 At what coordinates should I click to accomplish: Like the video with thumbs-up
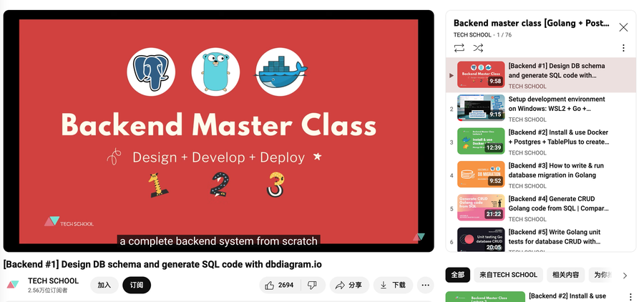point(280,285)
